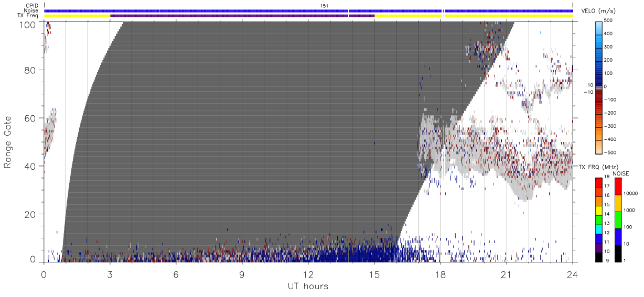The image size is (644, 297).
Task: Click the 15 tick label on UT hours axis
Action: tap(374, 274)
